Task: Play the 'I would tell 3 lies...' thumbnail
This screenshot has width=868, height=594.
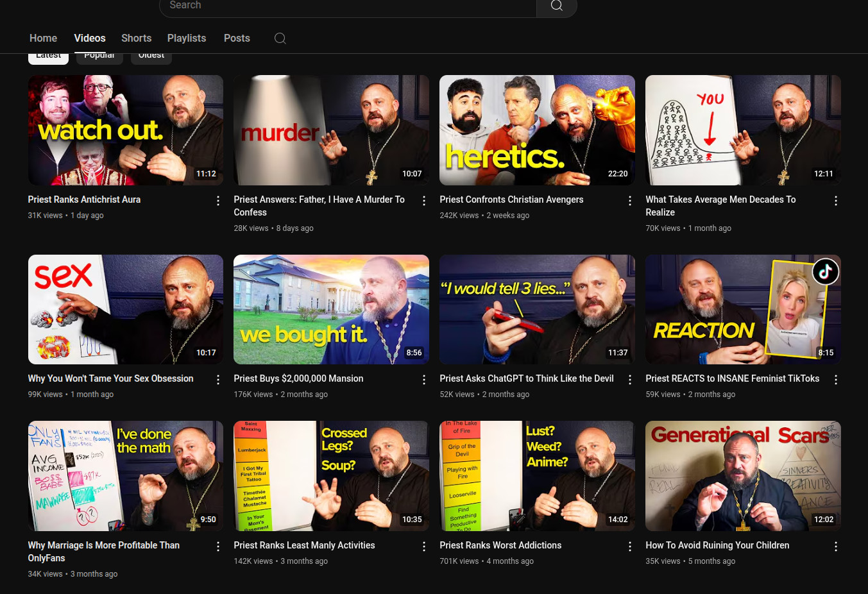Action: click(x=537, y=309)
